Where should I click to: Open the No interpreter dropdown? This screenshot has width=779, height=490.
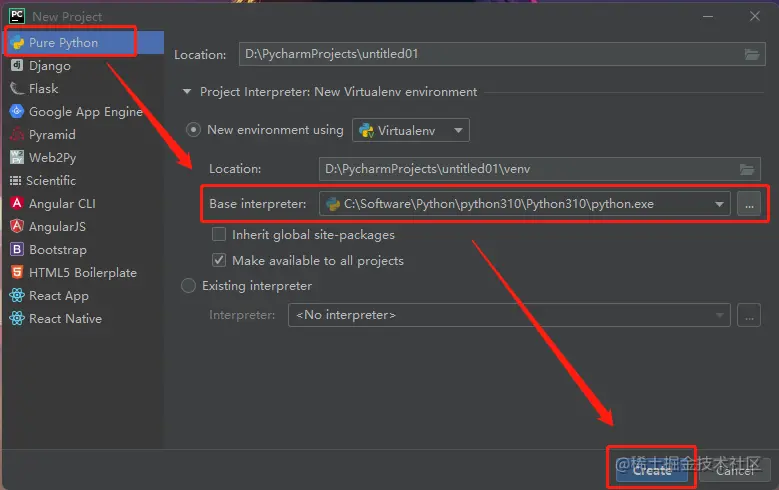pyautogui.click(x=509, y=315)
